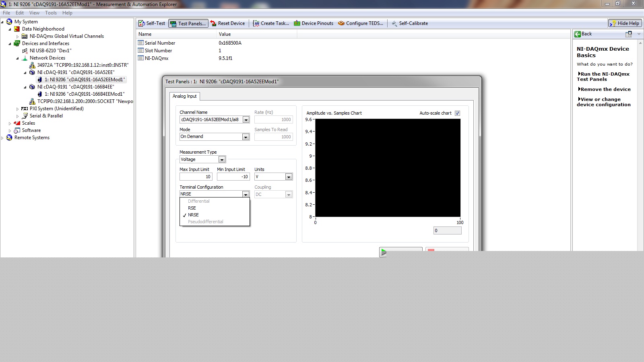
Task: Click Min Input Limit field
Action: pyautogui.click(x=233, y=177)
